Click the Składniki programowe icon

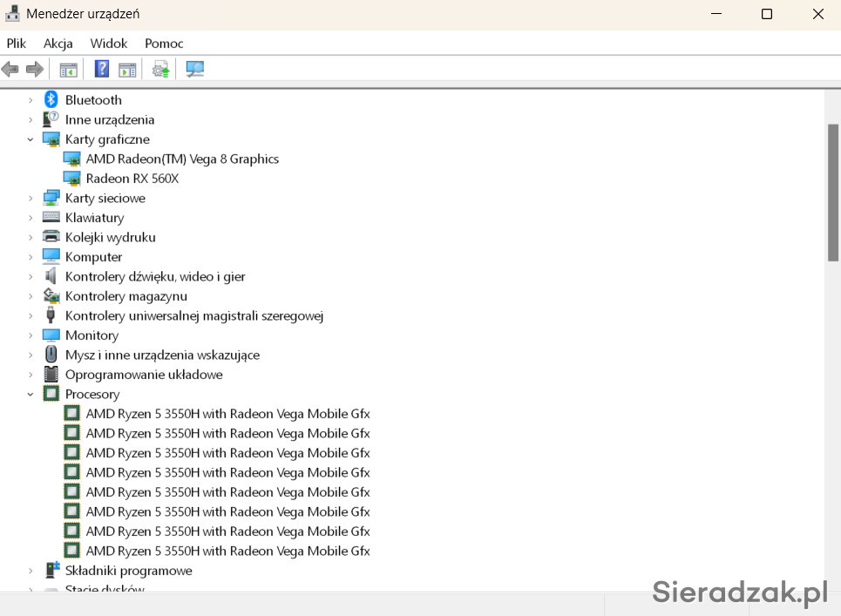pos(51,570)
